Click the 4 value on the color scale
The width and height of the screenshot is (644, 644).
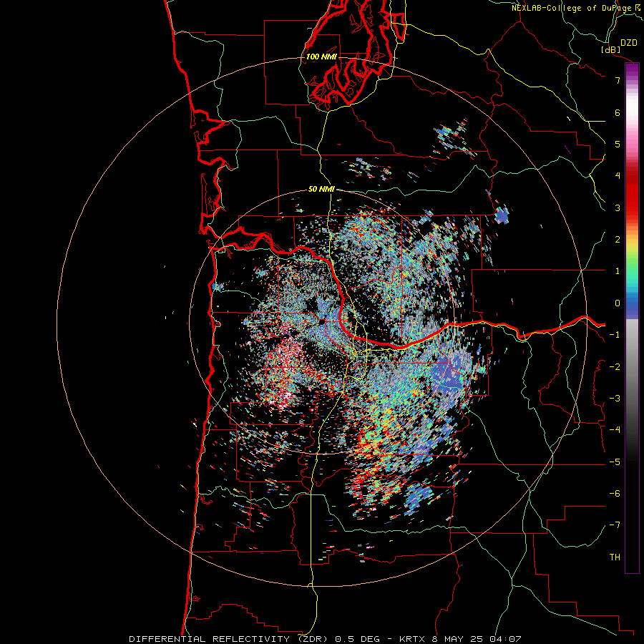(618, 176)
